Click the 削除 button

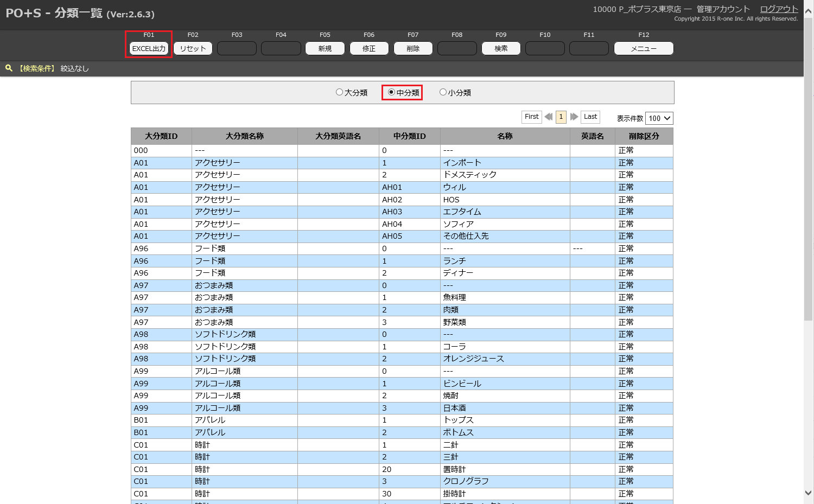click(x=413, y=48)
